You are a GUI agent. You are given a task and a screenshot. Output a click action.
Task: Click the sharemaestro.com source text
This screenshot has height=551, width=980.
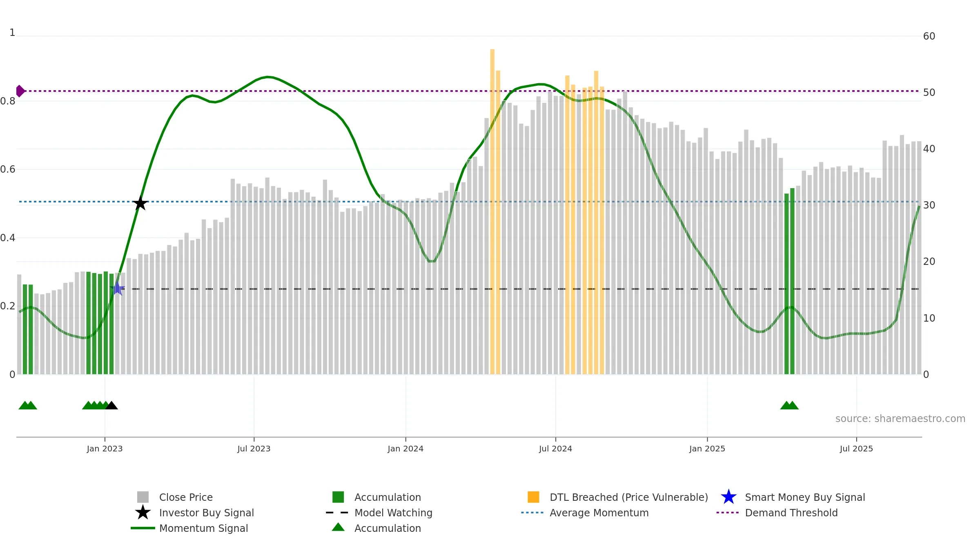(x=900, y=419)
